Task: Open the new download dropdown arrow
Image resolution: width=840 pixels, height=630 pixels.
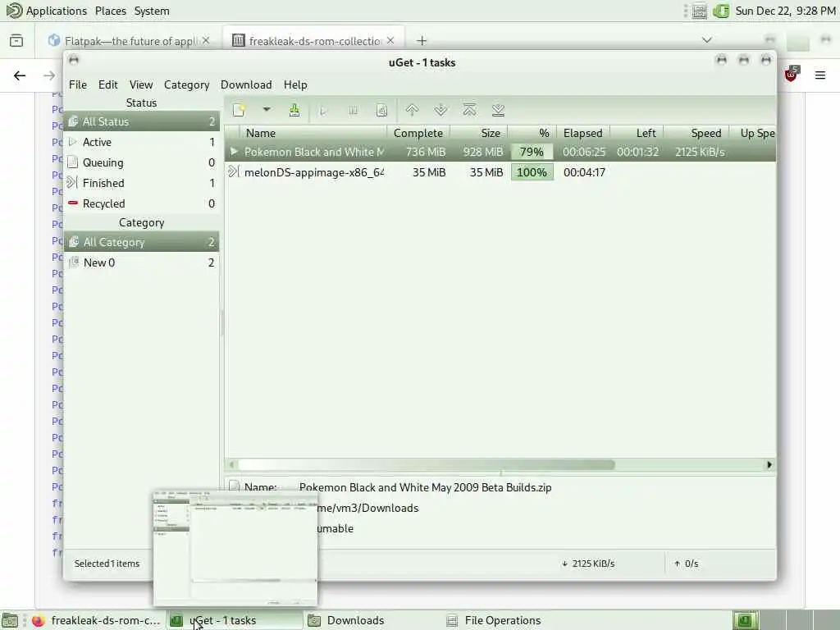Action: pyautogui.click(x=267, y=110)
